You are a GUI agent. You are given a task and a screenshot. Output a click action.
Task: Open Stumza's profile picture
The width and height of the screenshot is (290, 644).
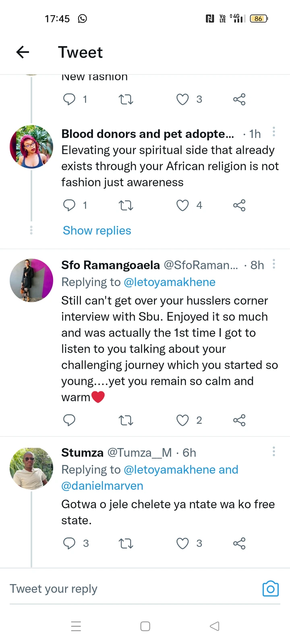coord(31,469)
